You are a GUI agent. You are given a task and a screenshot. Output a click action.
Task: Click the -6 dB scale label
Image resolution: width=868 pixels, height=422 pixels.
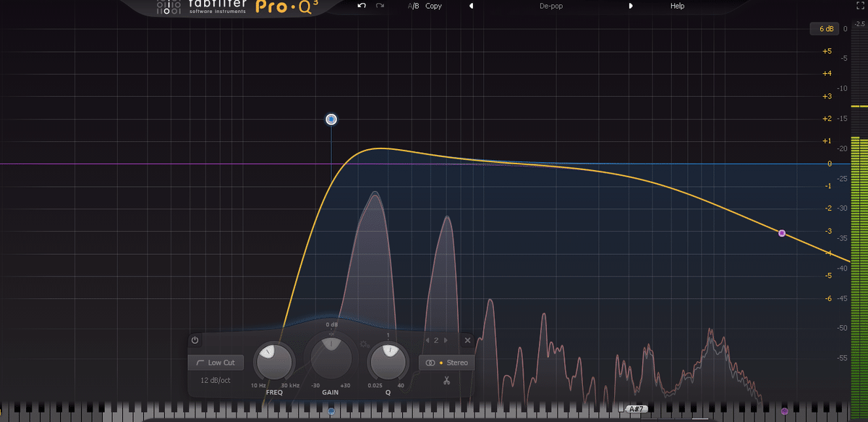(x=827, y=298)
